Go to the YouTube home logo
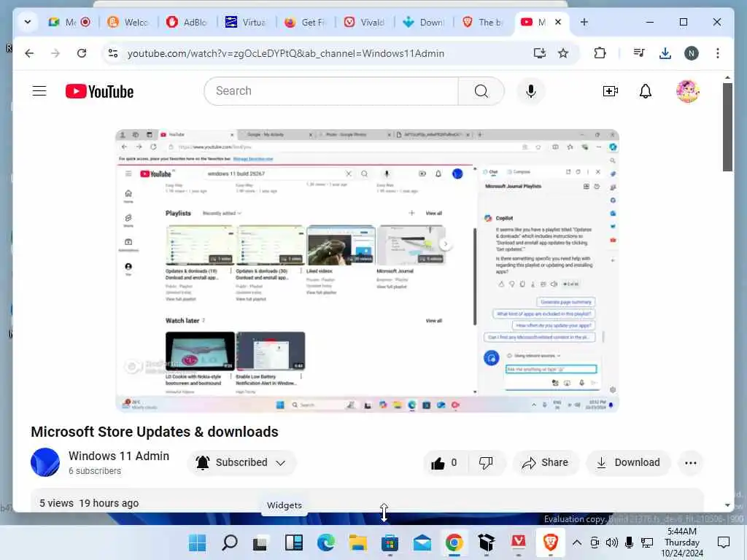 (99, 91)
